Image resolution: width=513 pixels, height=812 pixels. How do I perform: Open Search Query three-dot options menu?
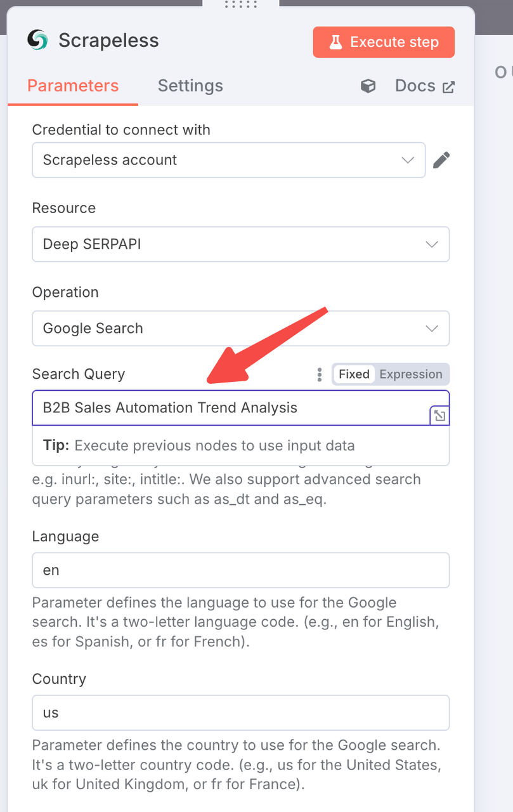tap(320, 374)
